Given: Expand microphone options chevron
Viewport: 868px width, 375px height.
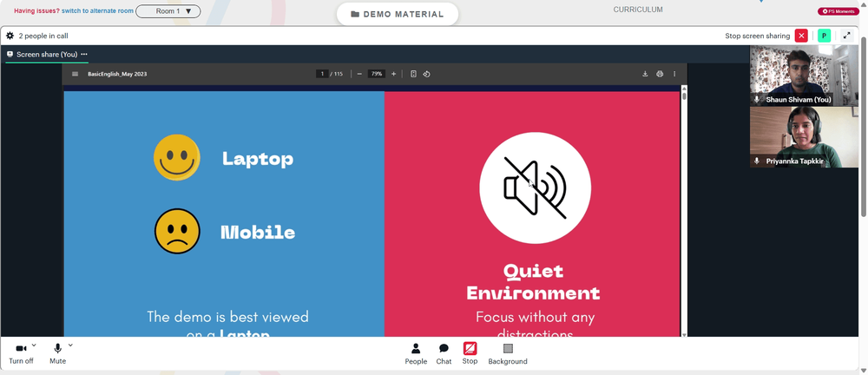Looking at the screenshot, I should click(70, 345).
